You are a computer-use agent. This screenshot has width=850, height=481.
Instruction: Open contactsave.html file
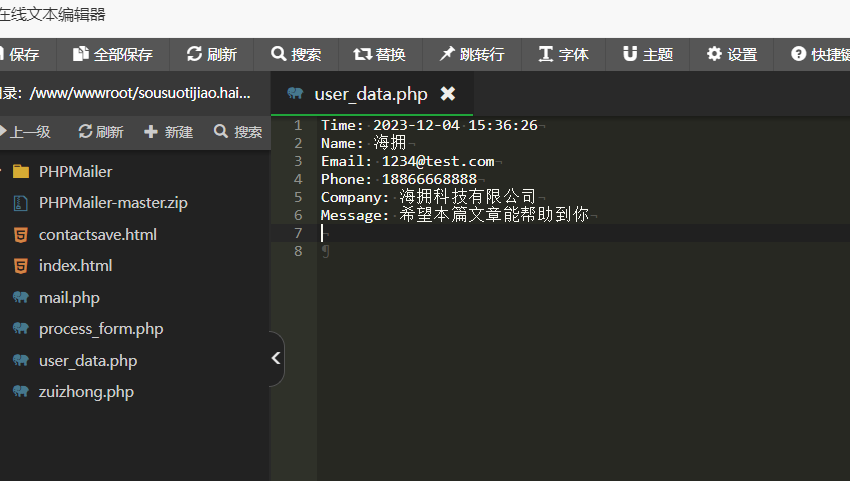98,235
